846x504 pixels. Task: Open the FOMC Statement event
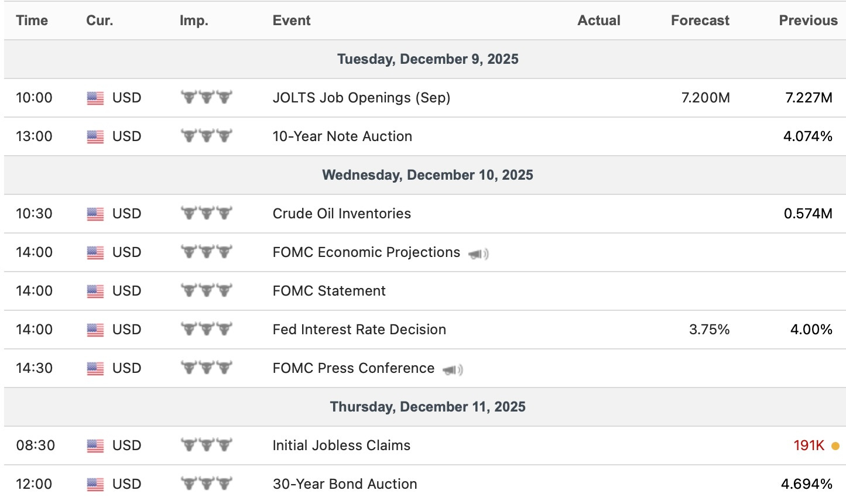(329, 291)
